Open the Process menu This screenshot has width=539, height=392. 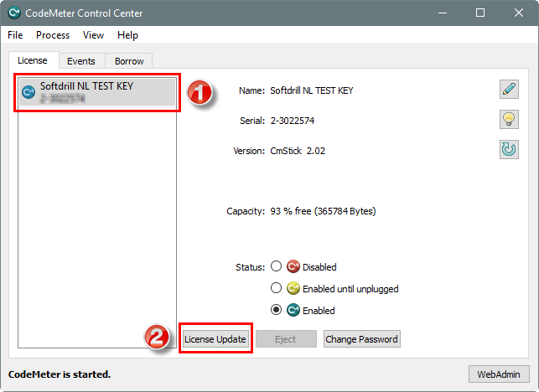(53, 35)
